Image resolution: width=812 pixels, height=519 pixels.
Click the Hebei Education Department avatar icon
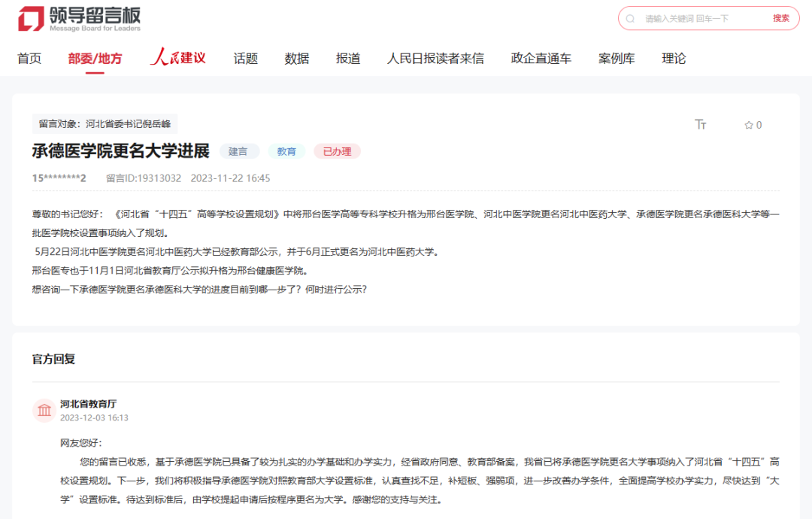tap(44, 410)
